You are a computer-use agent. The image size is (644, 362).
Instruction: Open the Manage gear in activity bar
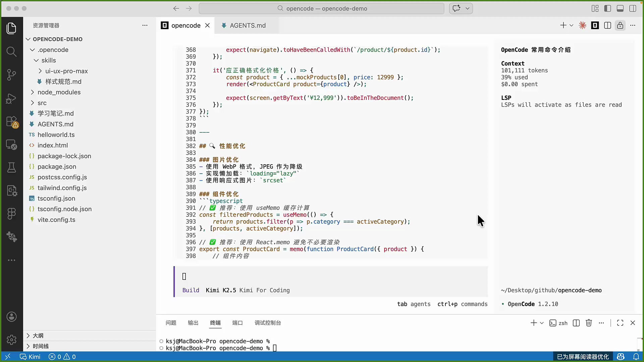[11, 340]
